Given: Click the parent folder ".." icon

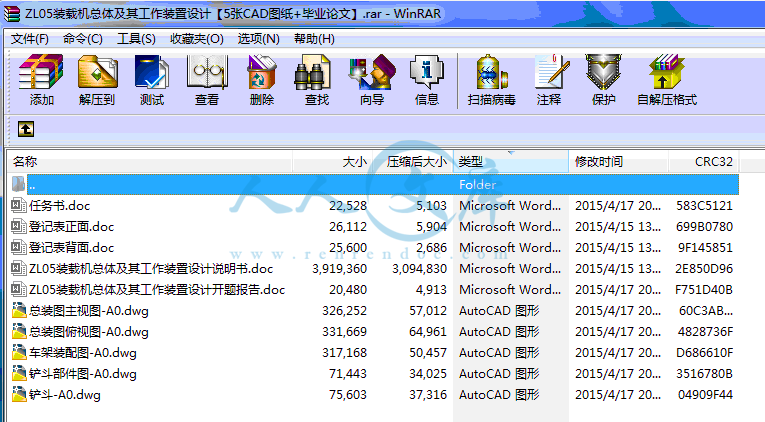Looking at the screenshot, I should click(x=19, y=184).
